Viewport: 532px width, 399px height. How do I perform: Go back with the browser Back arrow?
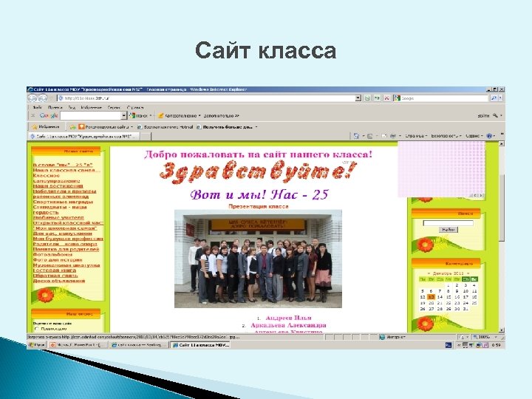click(x=33, y=98)
